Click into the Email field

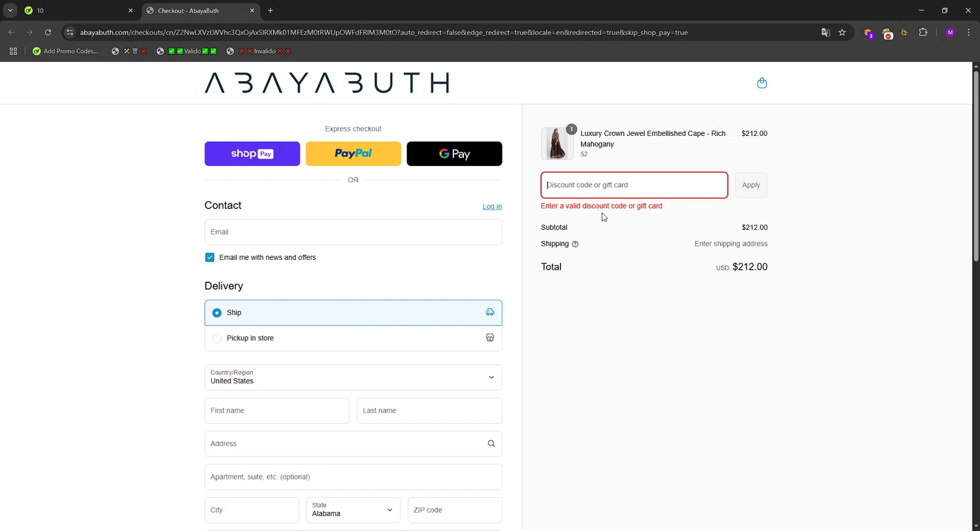353,232
